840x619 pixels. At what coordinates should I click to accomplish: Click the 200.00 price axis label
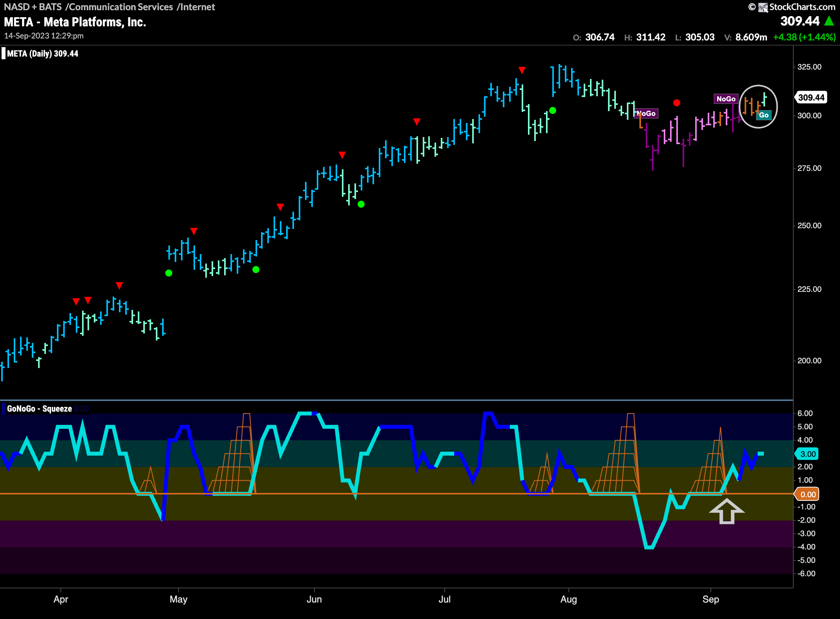(x=809, y=361)
